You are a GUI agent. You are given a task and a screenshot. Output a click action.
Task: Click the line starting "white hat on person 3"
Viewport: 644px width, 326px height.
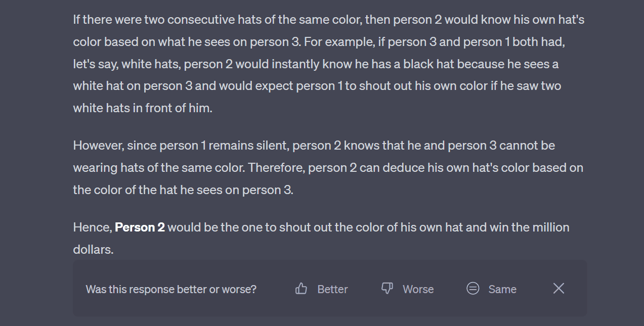click(317, 86)
